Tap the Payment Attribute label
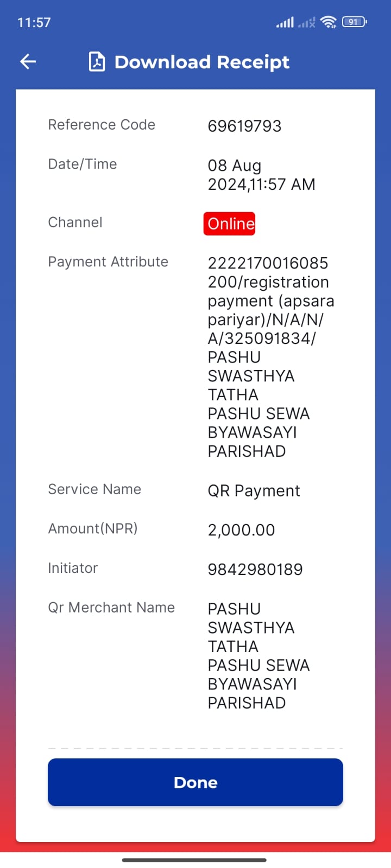The image size is (391, 868). [x=108, y=261]
